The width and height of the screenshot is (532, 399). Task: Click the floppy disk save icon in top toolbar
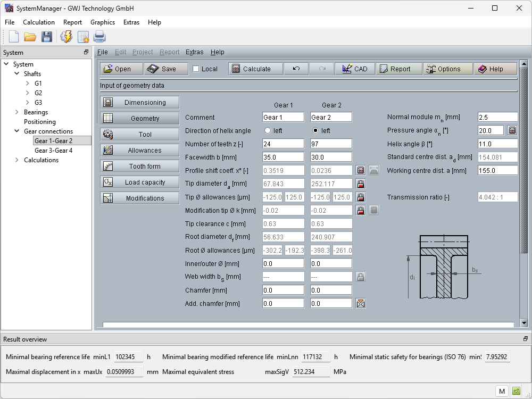[x=47, y=37]
